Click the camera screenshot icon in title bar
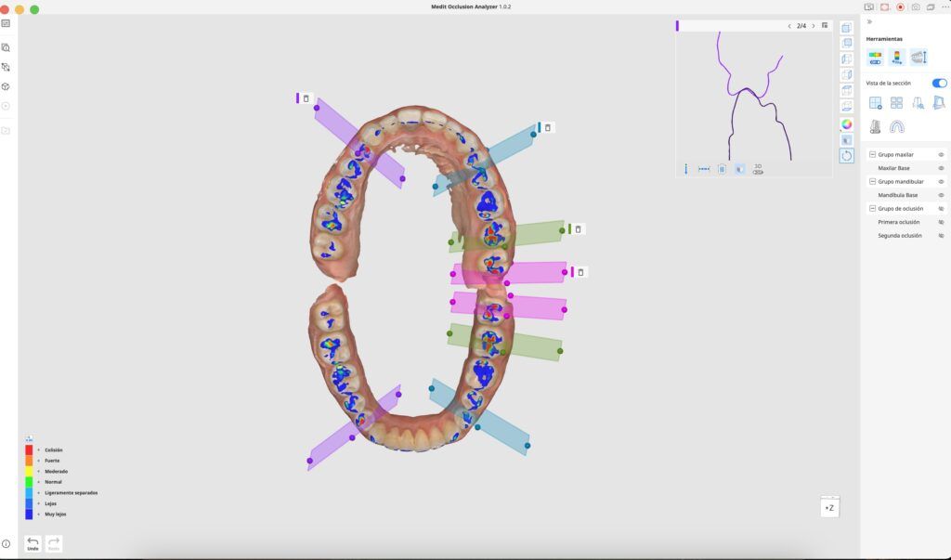951x560 pixels. (915, 7)
